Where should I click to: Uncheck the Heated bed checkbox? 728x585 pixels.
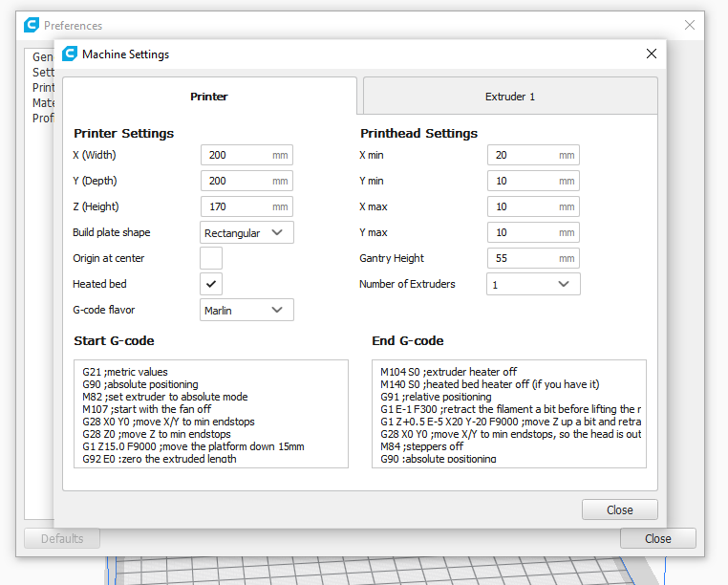[x=211, y=284]
